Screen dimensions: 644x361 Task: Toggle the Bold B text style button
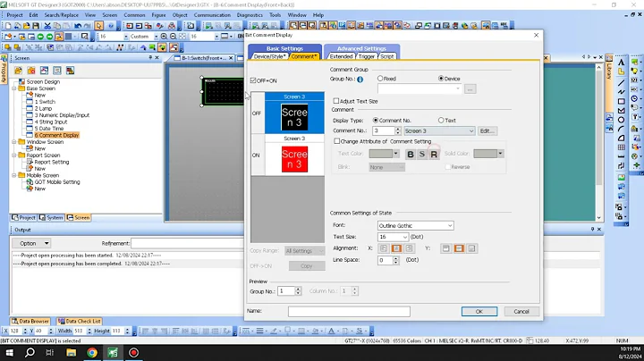tap(411, 155)
